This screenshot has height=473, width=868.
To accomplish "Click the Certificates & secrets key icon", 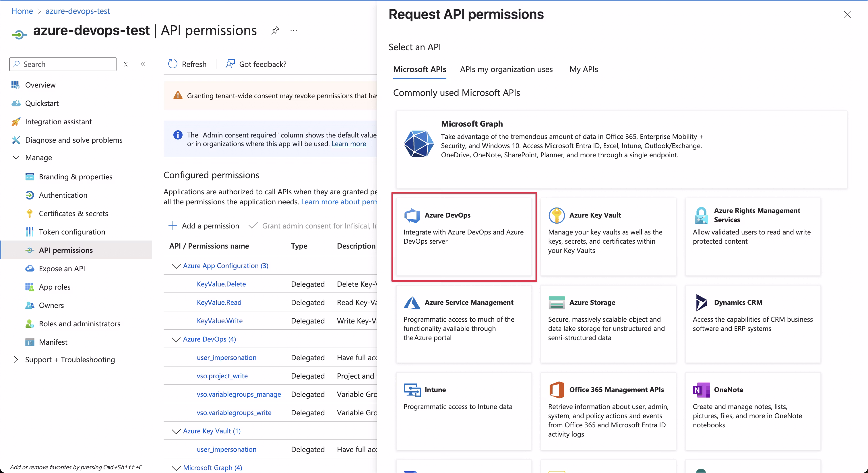I will tap(30, 213).
